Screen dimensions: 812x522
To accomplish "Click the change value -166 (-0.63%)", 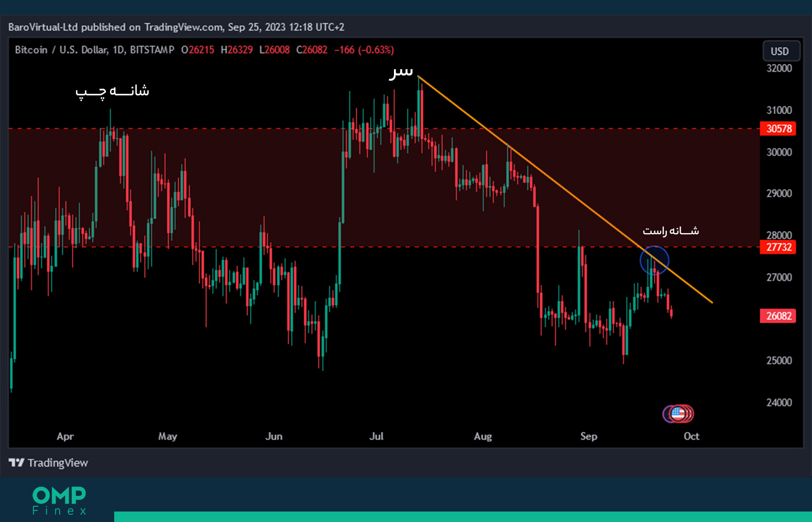I will tap(364, 50).
